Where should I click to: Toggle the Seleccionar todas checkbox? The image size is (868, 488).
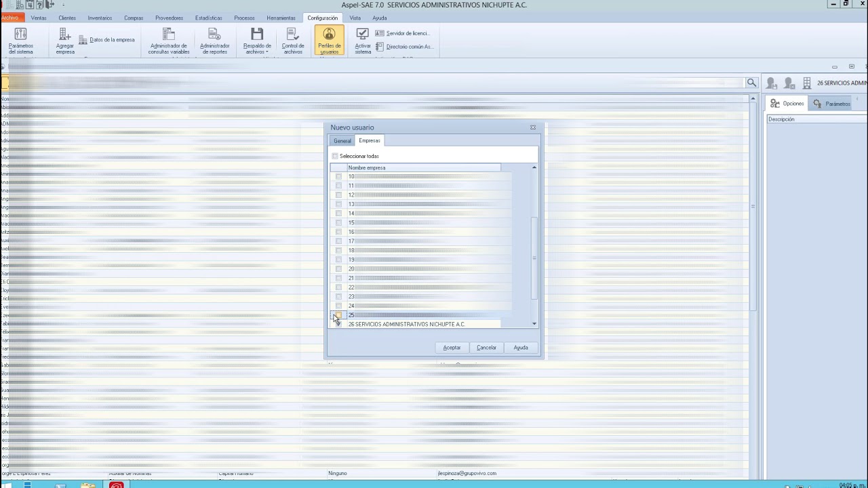(335, 156)
